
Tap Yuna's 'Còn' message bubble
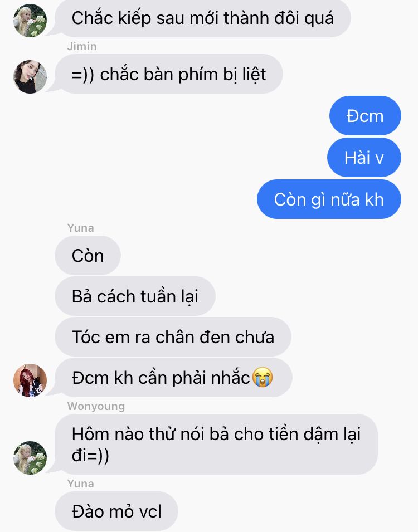[88, 256]
